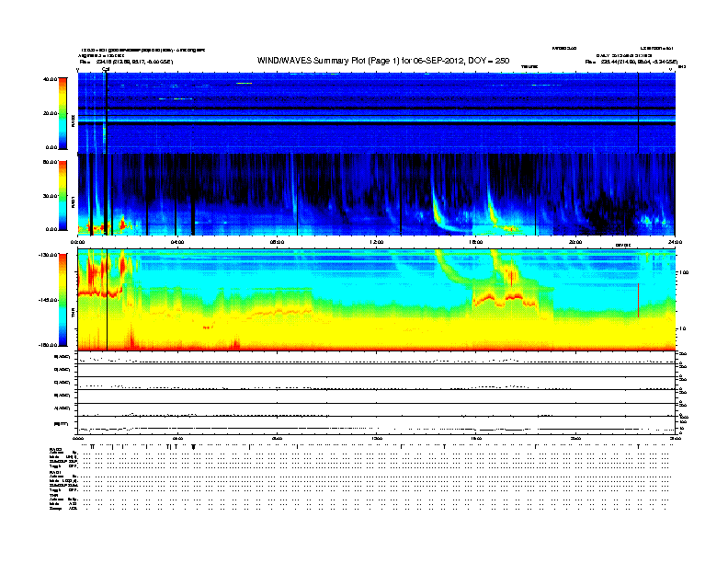Click the -130.00 label on TNR scale
Screen dimensions: 728x563
pos(49,255)
